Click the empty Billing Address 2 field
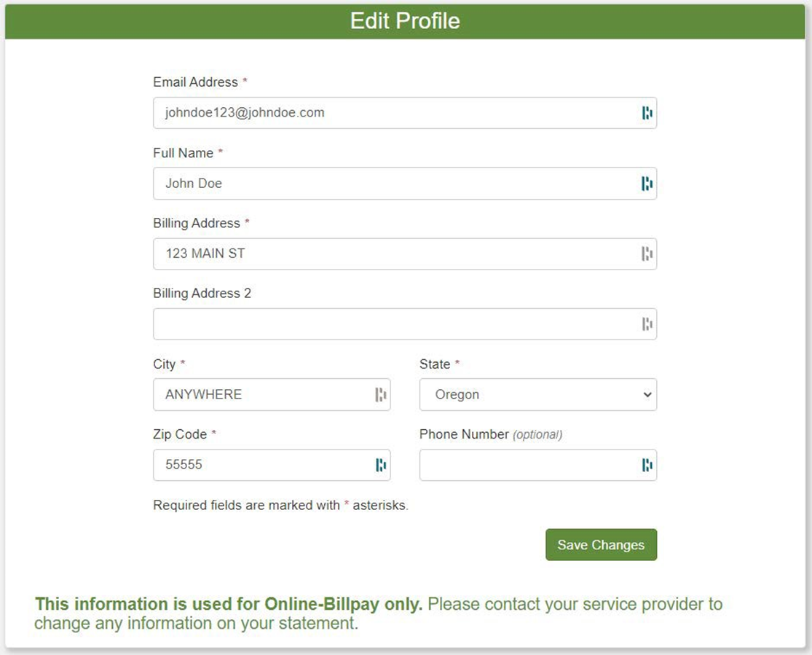This screenshot has width=812, height=655. [393, 324]
